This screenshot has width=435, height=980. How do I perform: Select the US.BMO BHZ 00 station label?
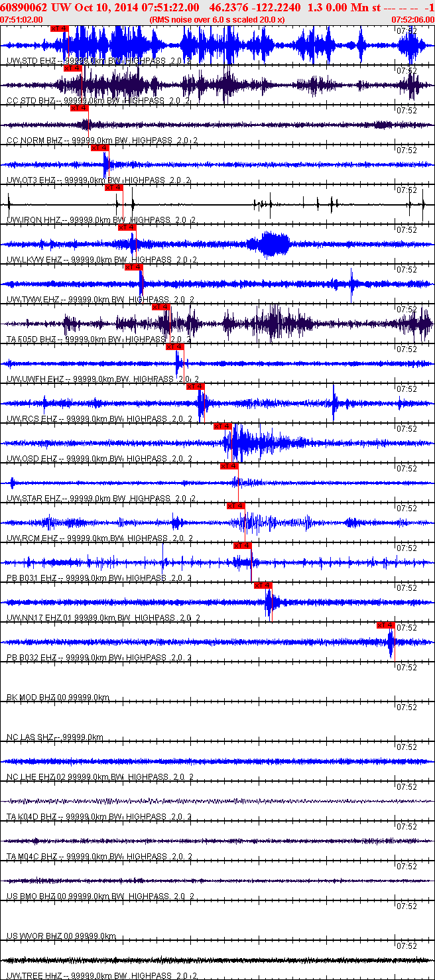(x=37, y=896)
